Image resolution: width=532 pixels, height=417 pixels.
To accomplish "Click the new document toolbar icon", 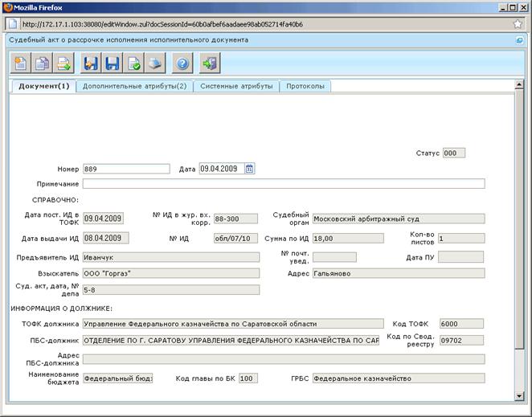I will coord(21,63).
